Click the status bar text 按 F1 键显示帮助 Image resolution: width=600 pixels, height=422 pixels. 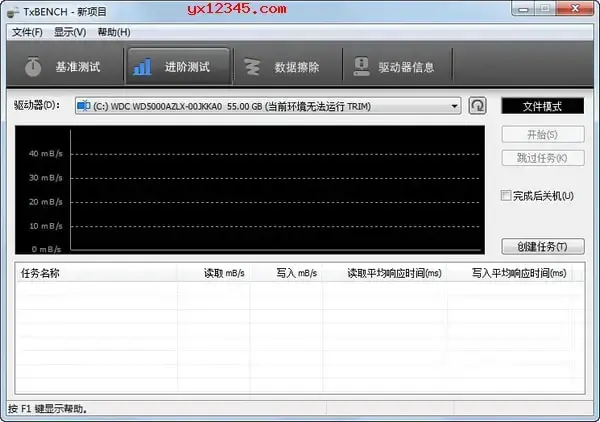[48, 409]
